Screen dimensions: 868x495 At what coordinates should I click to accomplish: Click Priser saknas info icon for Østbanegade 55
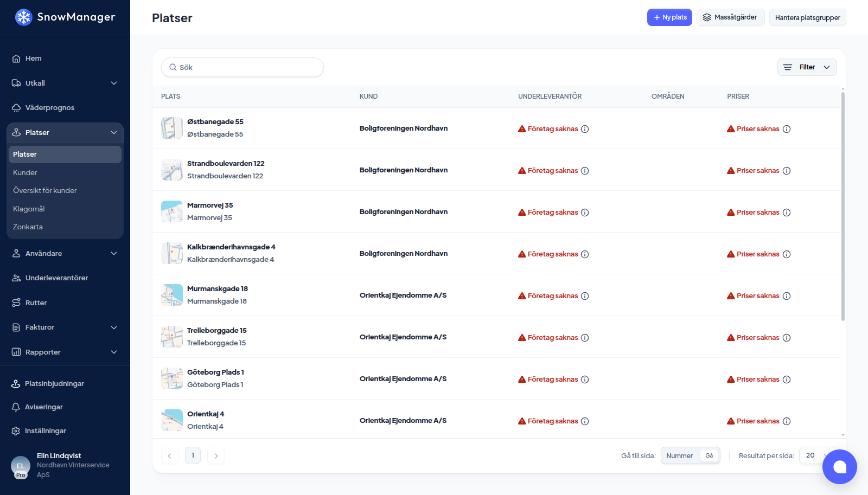coord(787,129)
